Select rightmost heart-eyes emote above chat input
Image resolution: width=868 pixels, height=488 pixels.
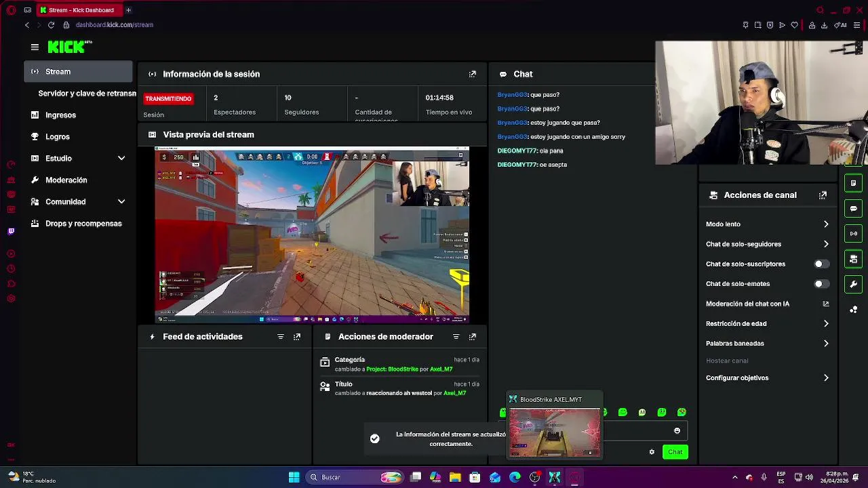(682, 412)
